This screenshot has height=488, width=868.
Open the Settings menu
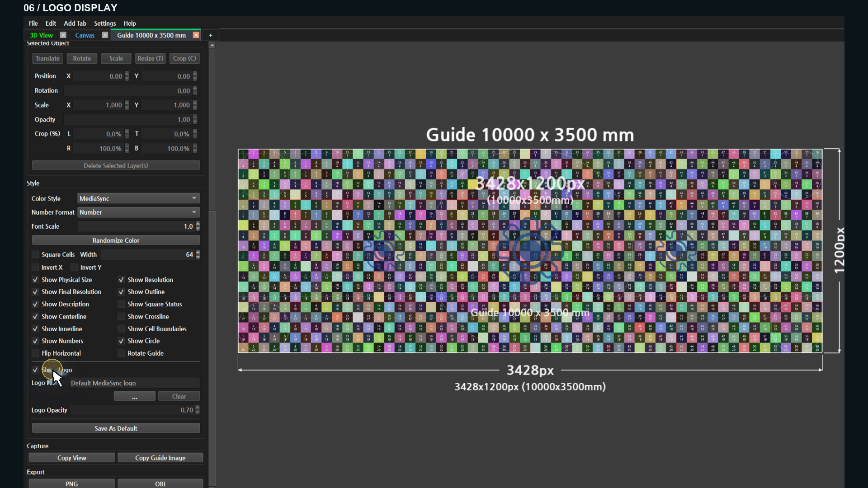click(x=105, y=23)
